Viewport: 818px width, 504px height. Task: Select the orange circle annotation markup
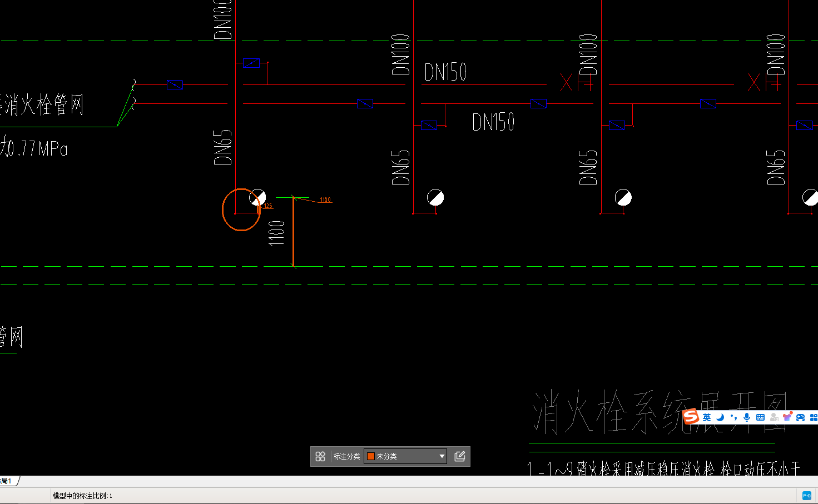[241, 209]
